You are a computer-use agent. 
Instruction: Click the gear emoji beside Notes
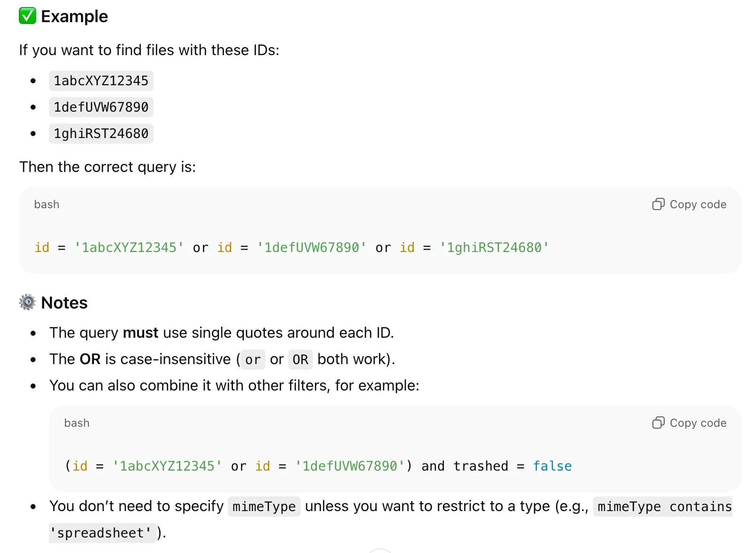tap(27, 302)
